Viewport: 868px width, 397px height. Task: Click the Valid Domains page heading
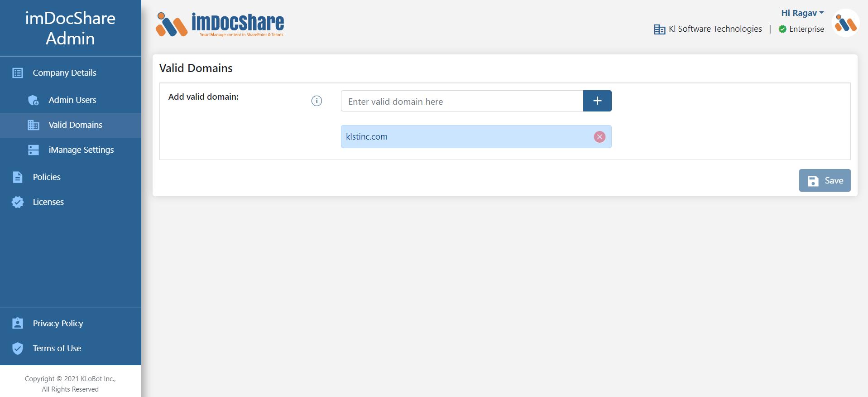pyautogui.click(x=196, y=68)
